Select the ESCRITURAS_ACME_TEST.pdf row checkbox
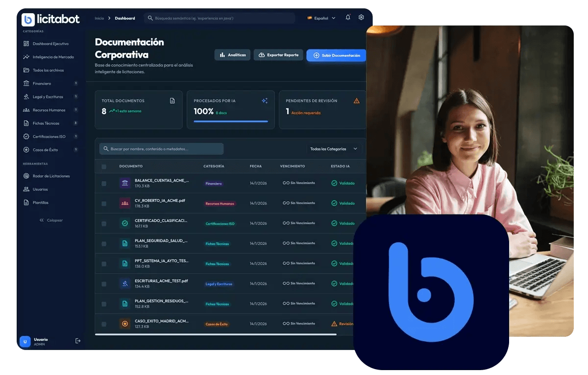Screen dimensions: 588x375 104,283
